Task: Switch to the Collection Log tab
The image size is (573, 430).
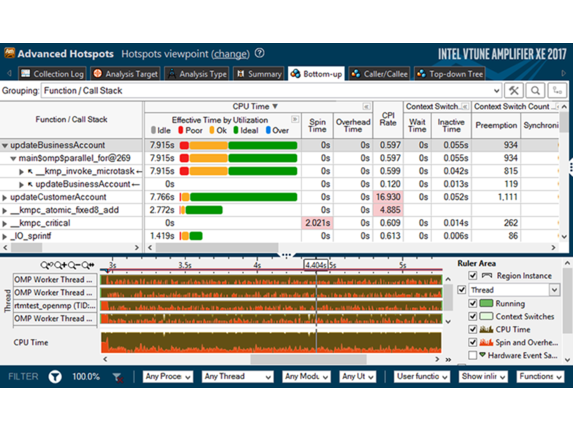Action: coord(52,74)
